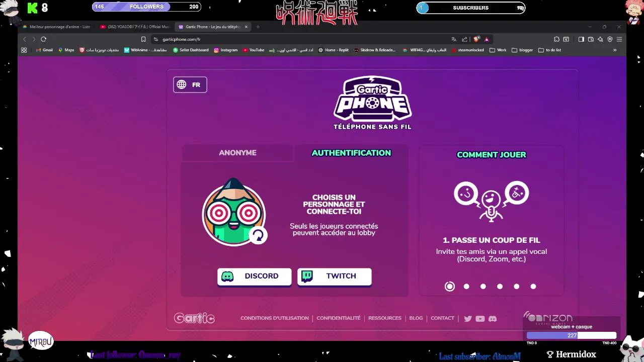Expand the to do list bookmarks folder

(549, 50)
